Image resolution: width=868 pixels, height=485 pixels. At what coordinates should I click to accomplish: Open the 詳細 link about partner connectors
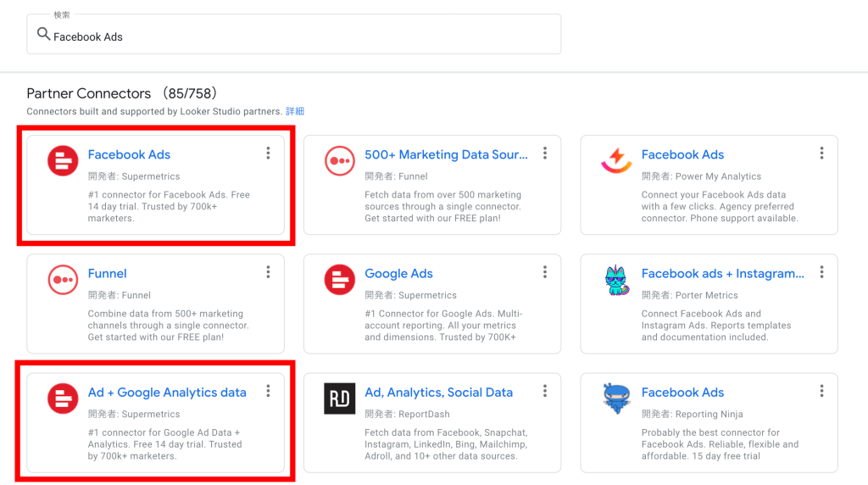point(295,111)
